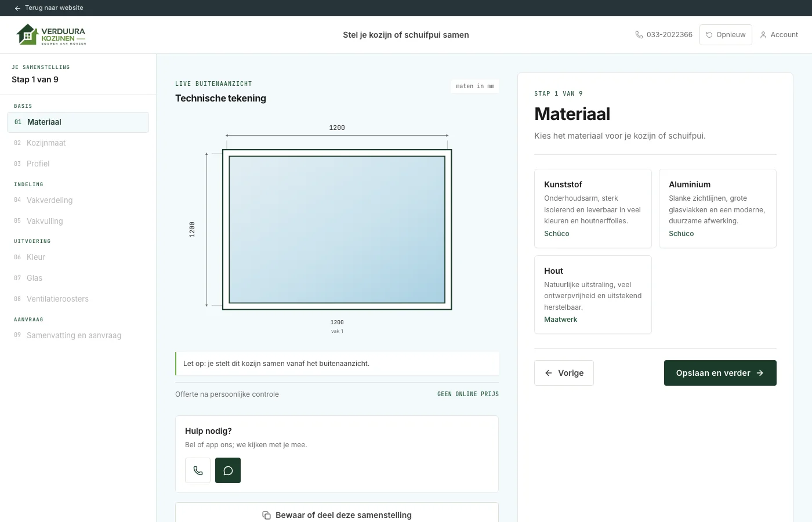
Task: Go to step 06 Kleur
Action: click(x=78, y=257)
